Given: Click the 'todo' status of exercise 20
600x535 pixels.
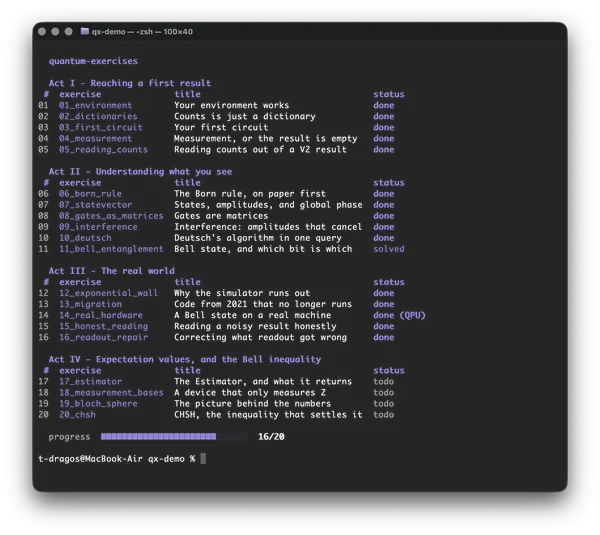Looking at the screenshot, I should coord(383,415).
